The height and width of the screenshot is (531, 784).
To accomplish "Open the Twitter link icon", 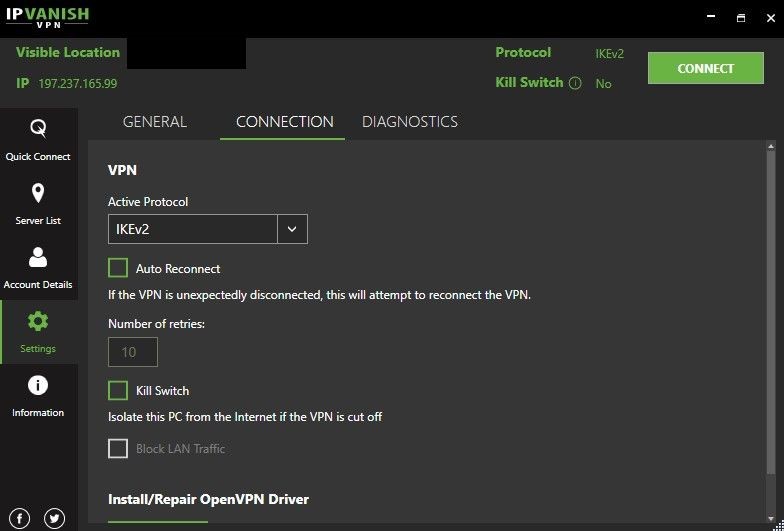I will click(x=54, y=518).
